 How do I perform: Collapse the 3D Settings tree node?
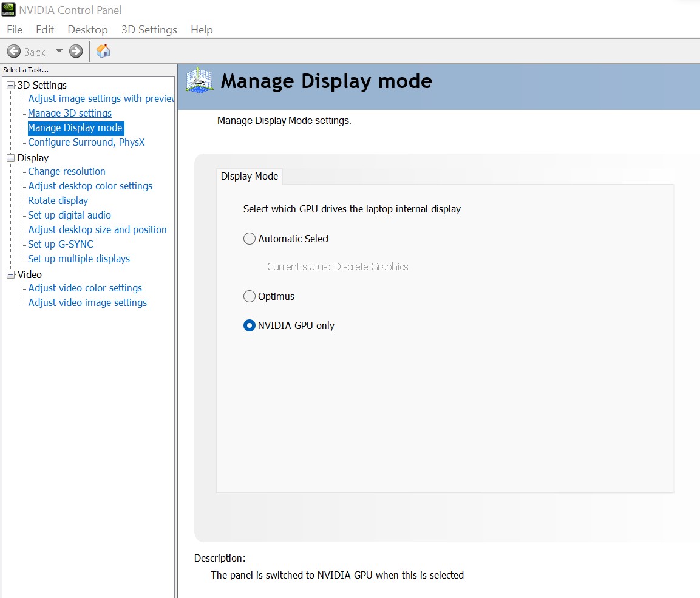click(11, 85)
